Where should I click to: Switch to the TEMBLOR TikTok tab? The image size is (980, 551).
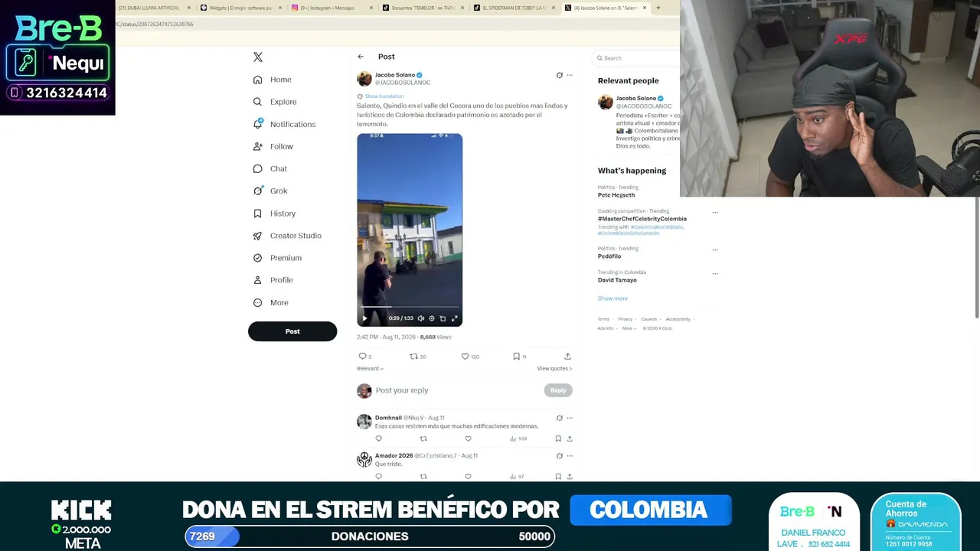[x=423, y=8]
